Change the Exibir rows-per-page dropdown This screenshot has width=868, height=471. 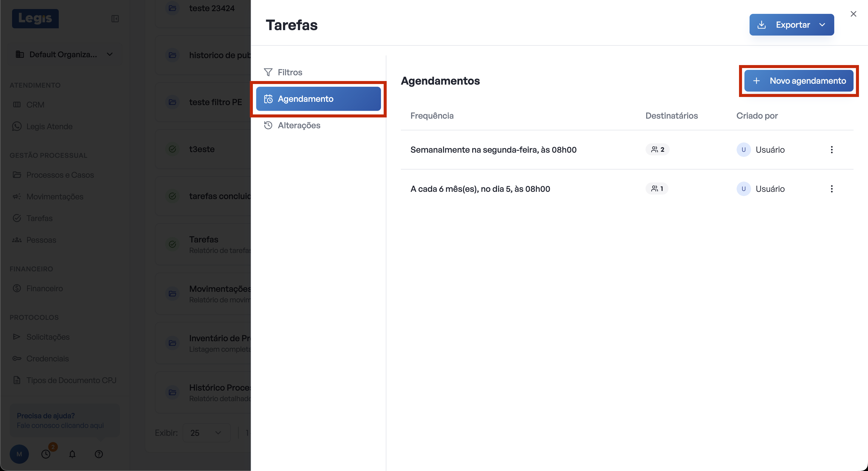[x=206, y=433]
